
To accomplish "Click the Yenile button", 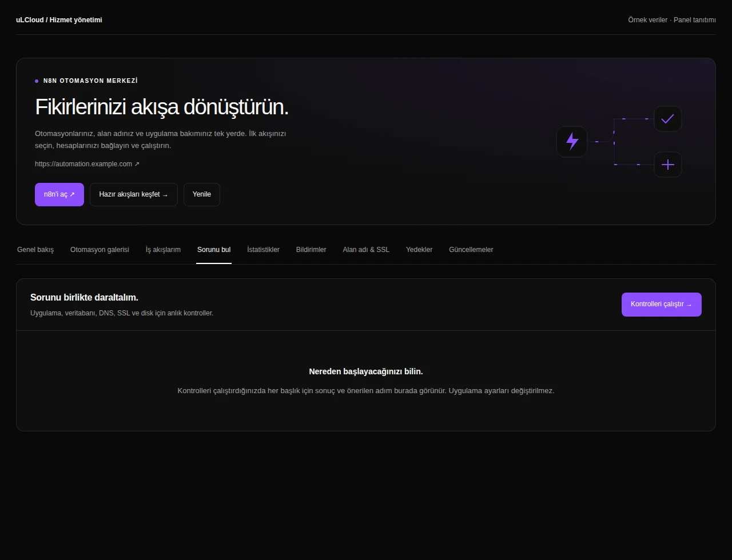I will (202, 194).
